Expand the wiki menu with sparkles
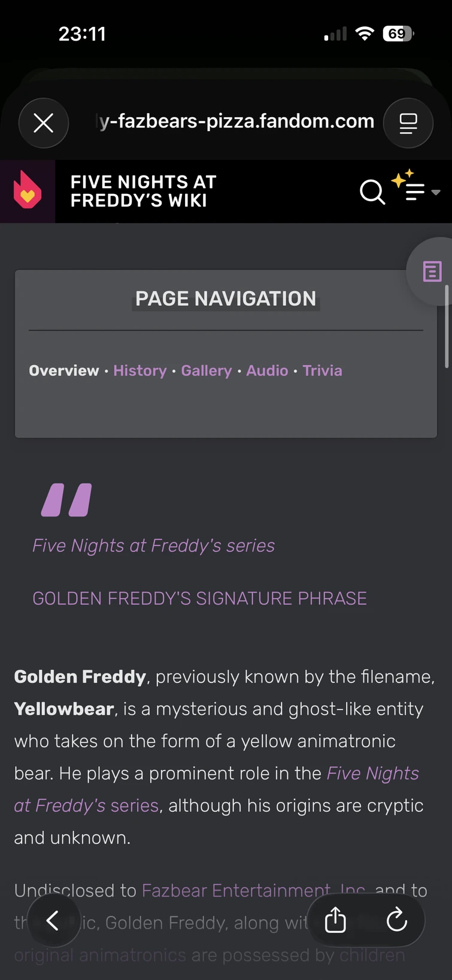452x980 pixels. pos(415,190)
